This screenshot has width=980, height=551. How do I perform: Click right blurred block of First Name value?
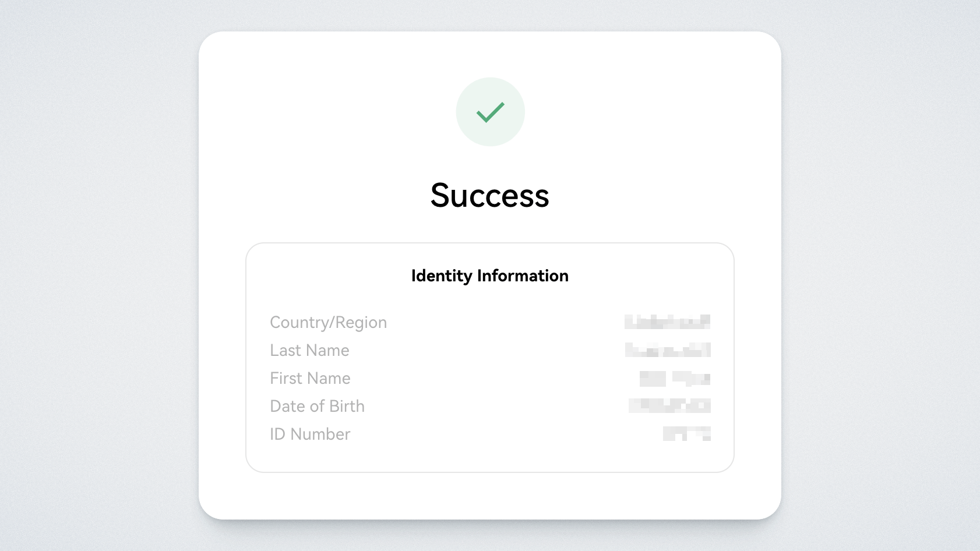pos(692,379)
